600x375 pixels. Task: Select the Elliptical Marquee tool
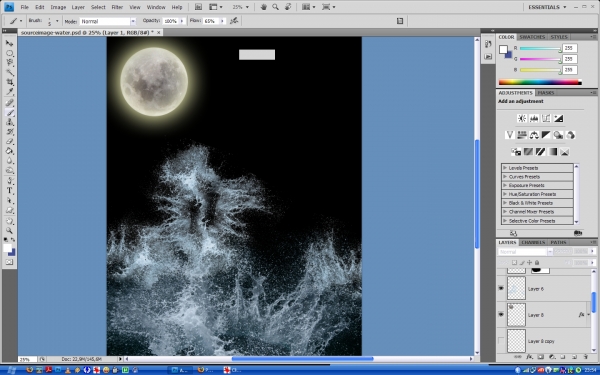(10, 53)
